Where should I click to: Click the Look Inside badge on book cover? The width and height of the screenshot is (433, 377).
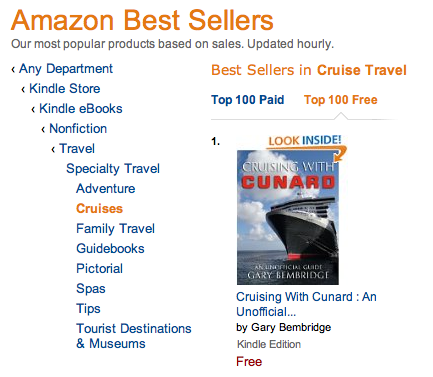(x=306, y=141)
